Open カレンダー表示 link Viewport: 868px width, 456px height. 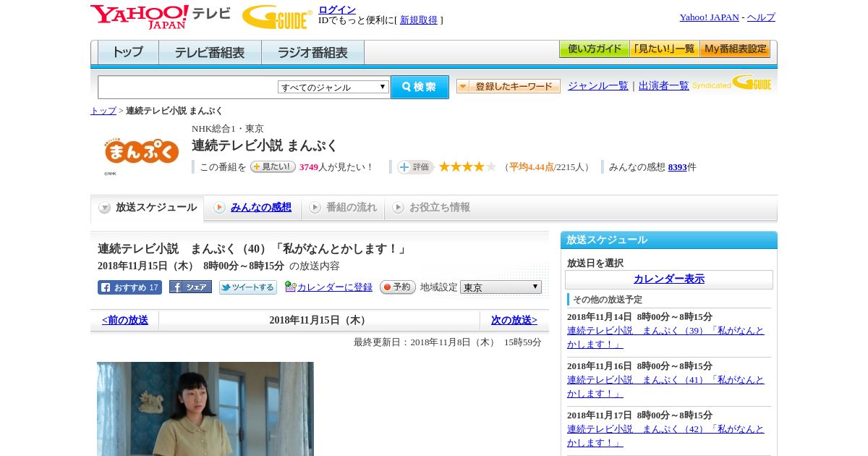point(669,279)
